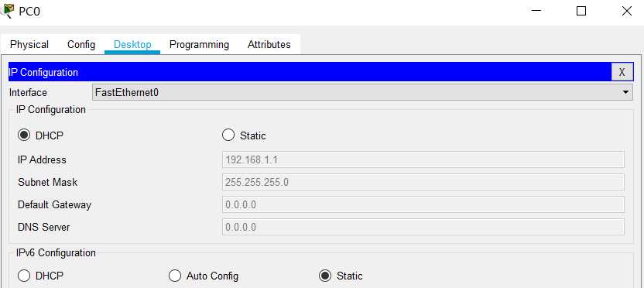The width and height of the screenshot is (644, 288).
Task: Click the Default Gateway input field
Action: coord(423,204)
